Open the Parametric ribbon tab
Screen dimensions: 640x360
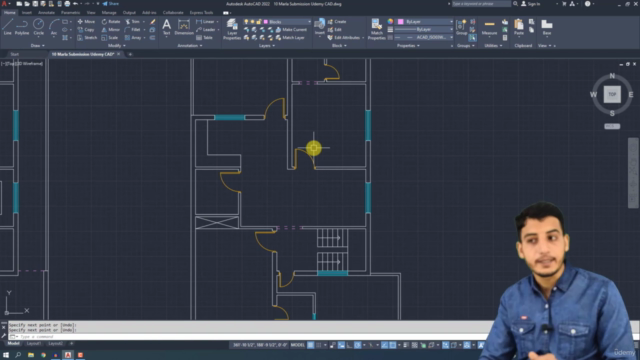click(71, 13)
